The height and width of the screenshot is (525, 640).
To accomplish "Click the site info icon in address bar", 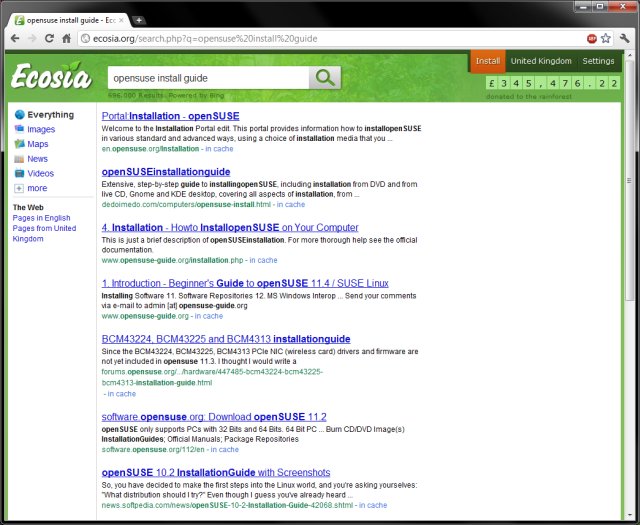I will tap(85, 38).
